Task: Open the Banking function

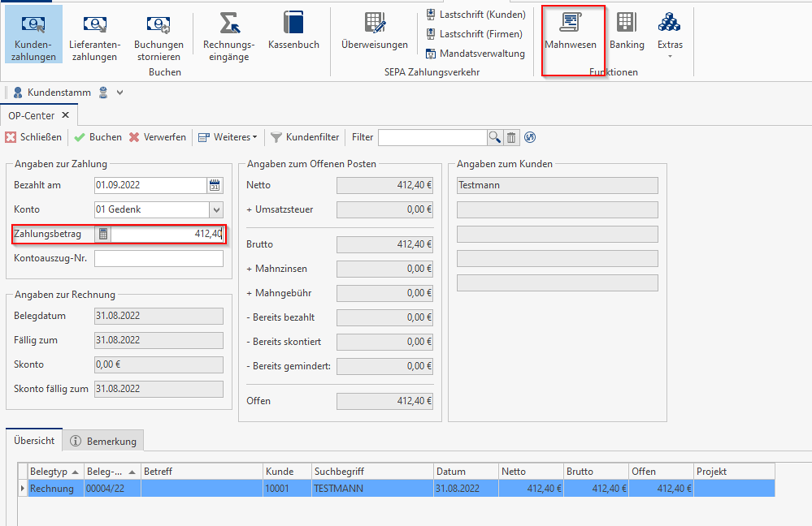Action: 627,31
